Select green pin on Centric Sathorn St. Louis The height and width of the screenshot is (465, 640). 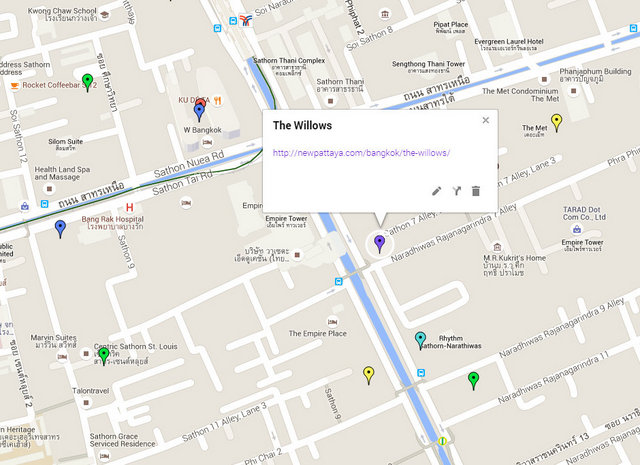click(104, 356)
